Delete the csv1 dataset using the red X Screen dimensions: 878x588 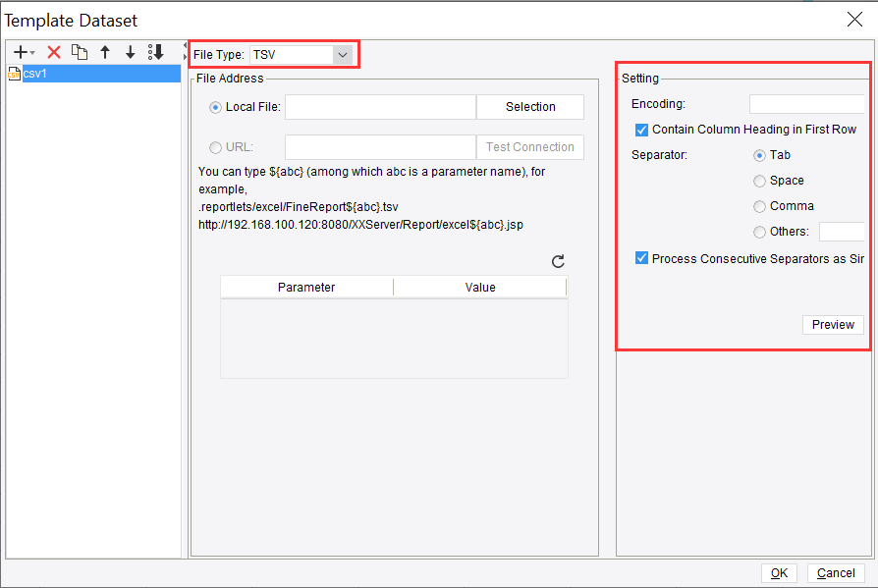[53, 51]
